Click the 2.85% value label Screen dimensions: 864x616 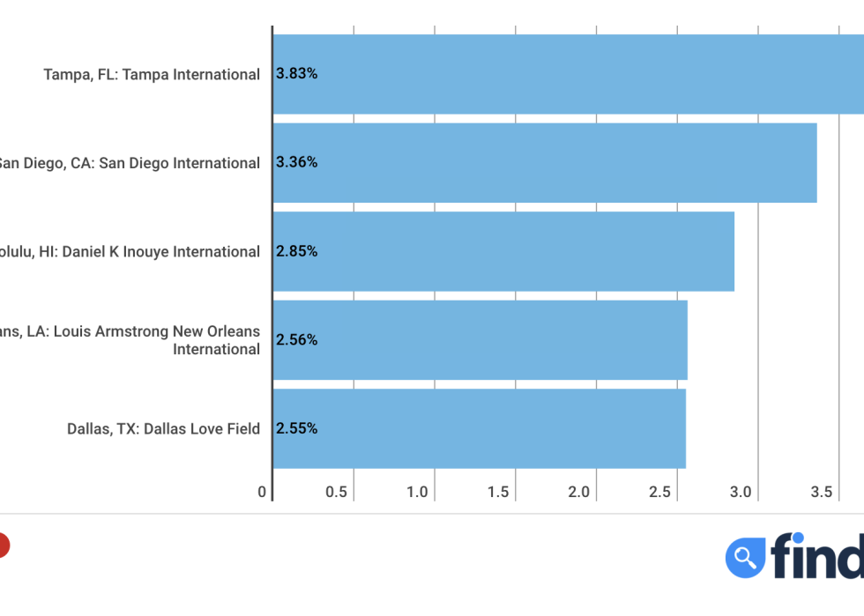[296, 252]
